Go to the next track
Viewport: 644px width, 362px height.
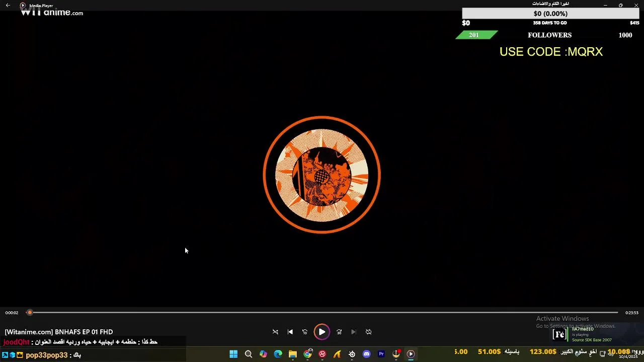pyautogui.click(x=354, y=332)
